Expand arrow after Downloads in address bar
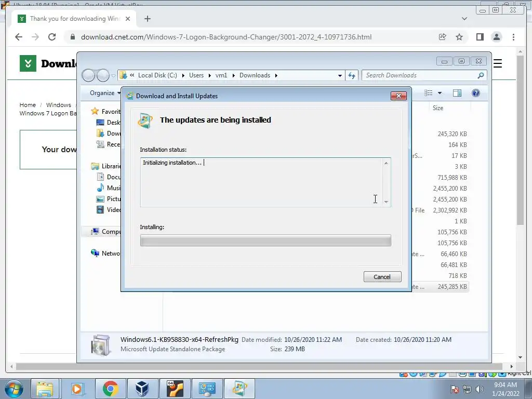532x399 pixels. (x=276, y=75)
